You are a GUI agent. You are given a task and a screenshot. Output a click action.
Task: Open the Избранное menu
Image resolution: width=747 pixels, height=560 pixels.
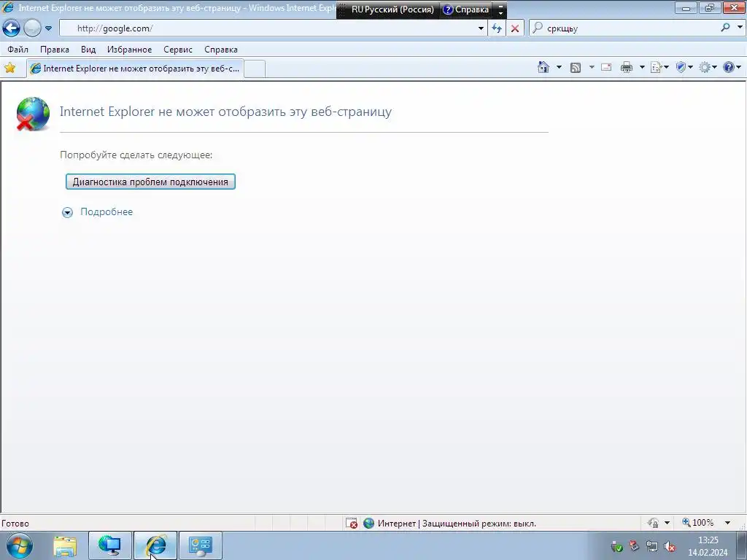point(129,50)
